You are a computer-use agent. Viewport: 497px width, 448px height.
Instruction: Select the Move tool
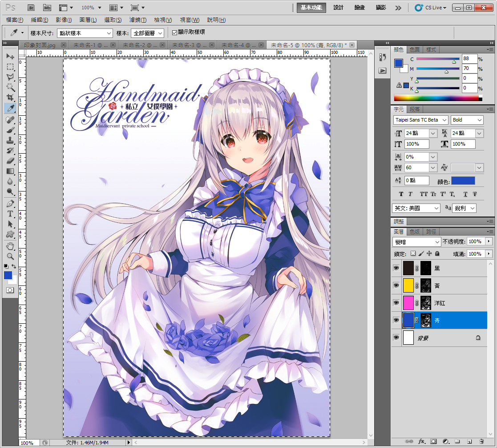point(10,56)
